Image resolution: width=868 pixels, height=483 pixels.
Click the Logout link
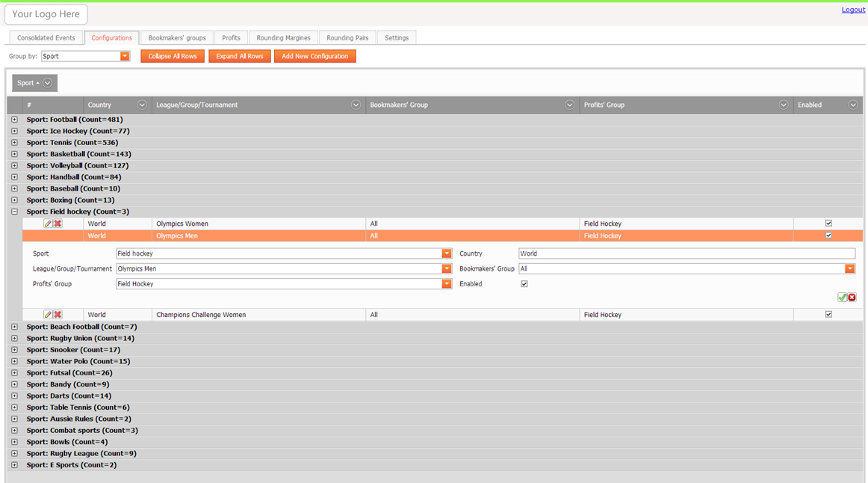(853, 10)
